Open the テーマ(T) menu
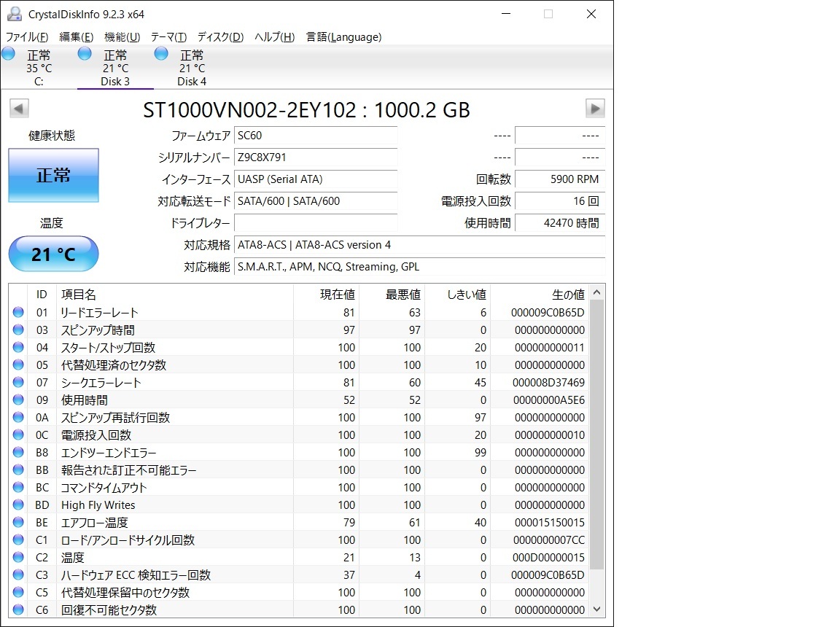 click(168, 37)
